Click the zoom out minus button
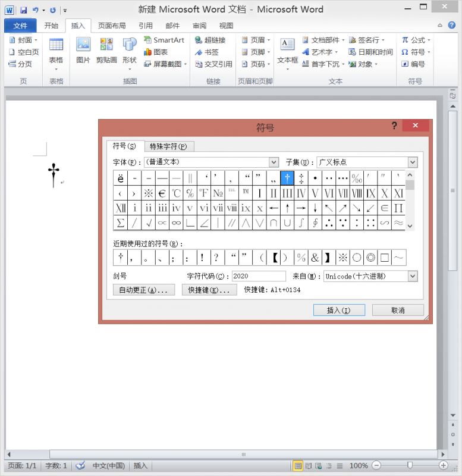 376,465
